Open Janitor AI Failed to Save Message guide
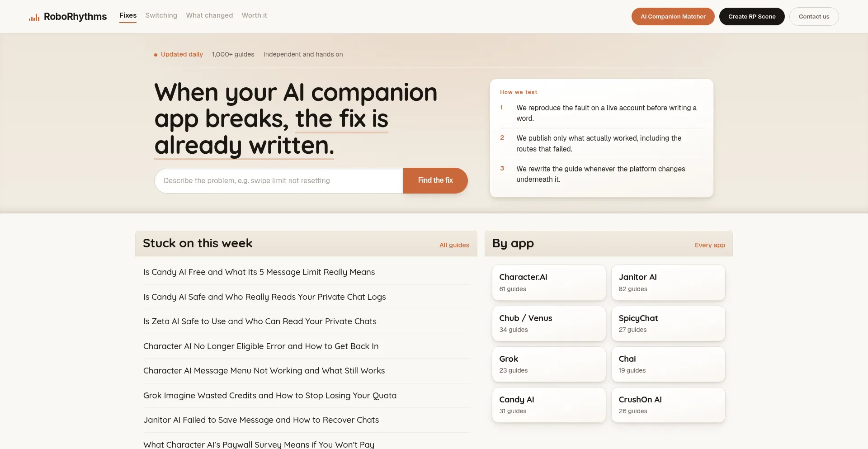The width and height of the screenshot is (868, 449). click(x=261, y=420)
